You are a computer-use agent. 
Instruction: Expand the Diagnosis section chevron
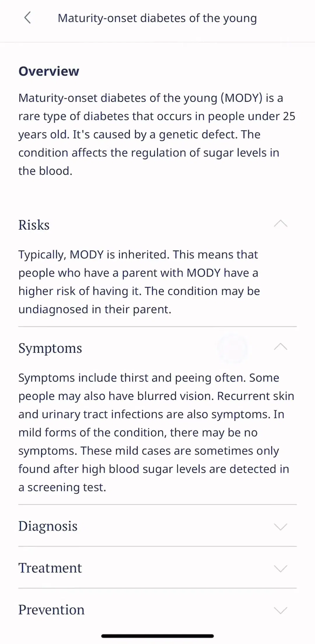pyautogui.click(x=281, y=526)
